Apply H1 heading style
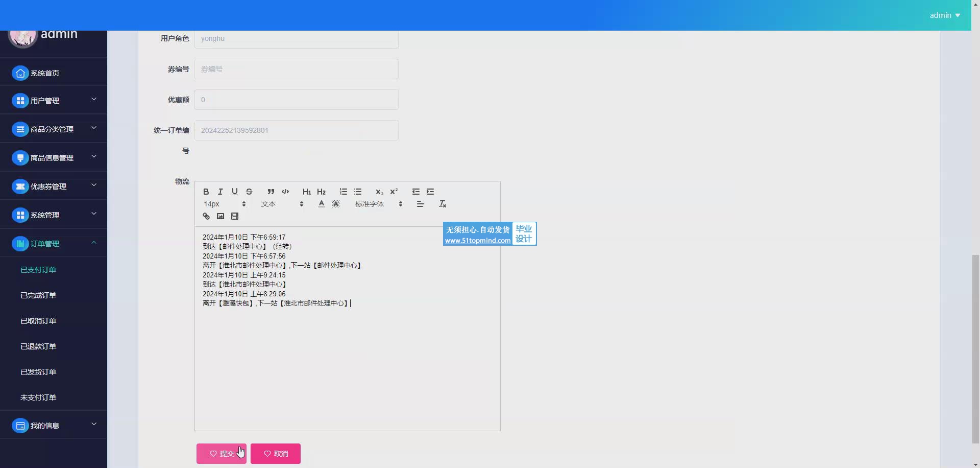The width and height of the screenshot is (980, 468). pos(307,192)
